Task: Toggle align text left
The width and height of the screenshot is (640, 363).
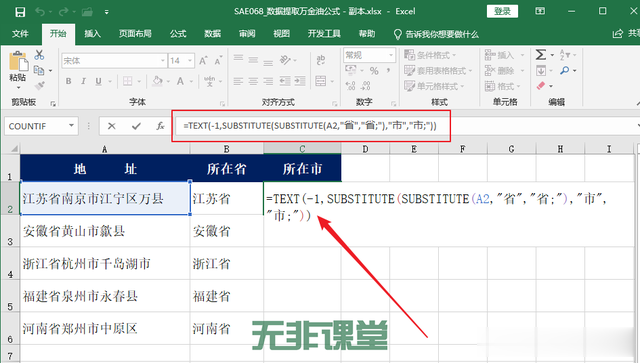Action: click(238, 81)
